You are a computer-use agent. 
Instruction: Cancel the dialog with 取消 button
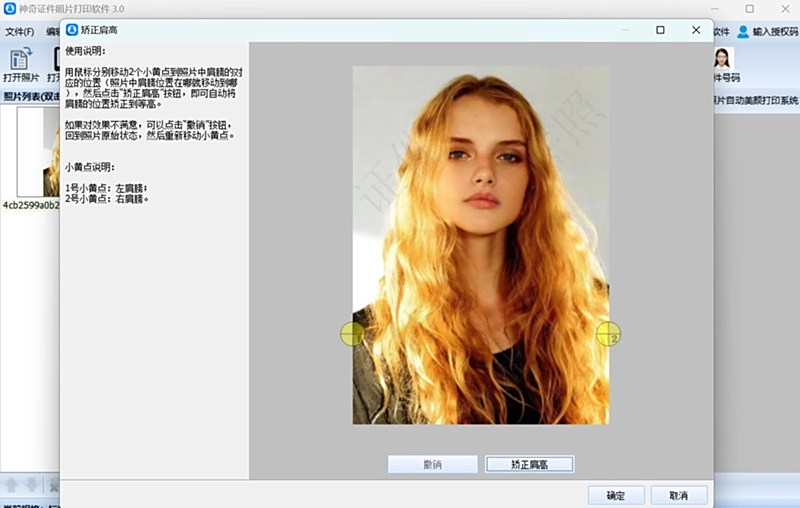click(x=678, y=495)
